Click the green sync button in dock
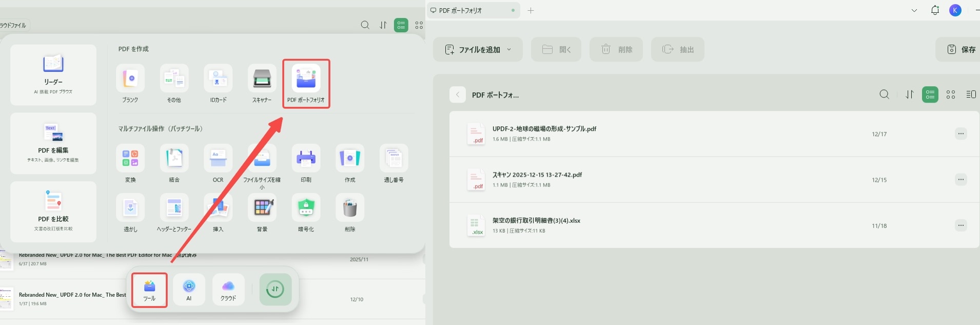 pyautogui.click(x=276, y=289)
